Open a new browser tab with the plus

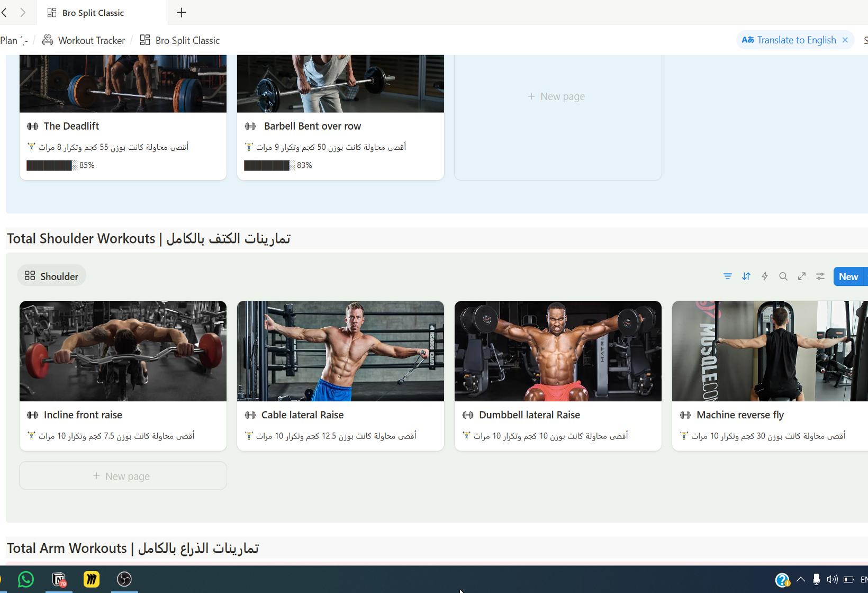(x=181, y=12)
